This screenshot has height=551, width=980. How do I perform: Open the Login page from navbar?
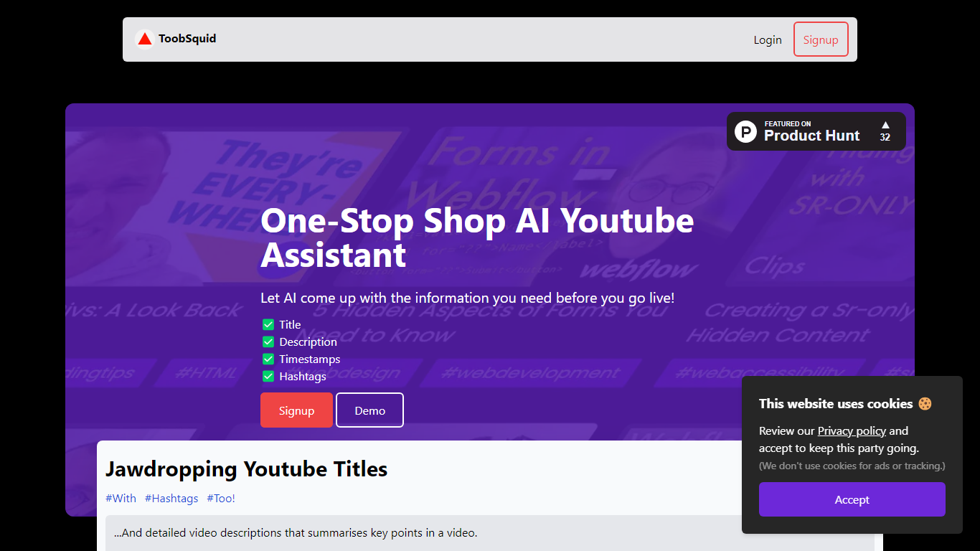coord(767,39)
